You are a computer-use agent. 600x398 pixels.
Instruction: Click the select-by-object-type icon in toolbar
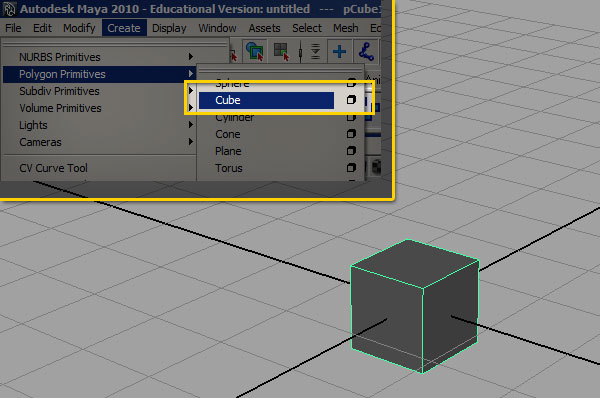255,51
